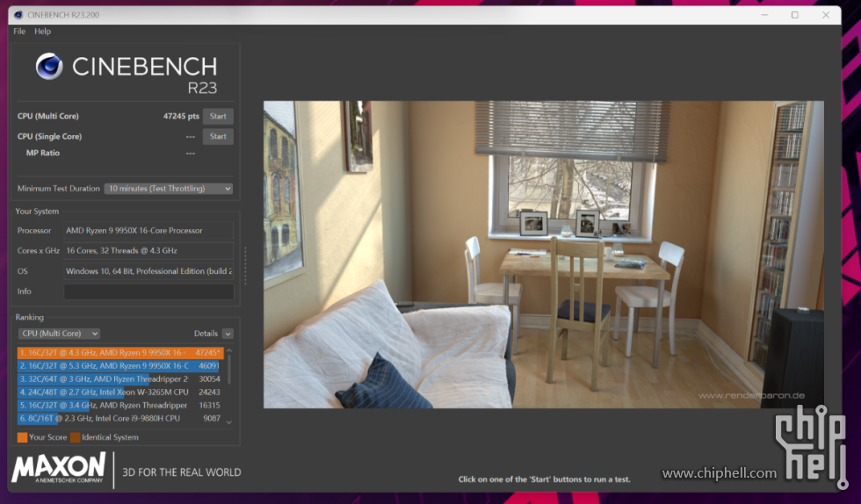Click the ranking list scrollbar thumb

(229, 369)
